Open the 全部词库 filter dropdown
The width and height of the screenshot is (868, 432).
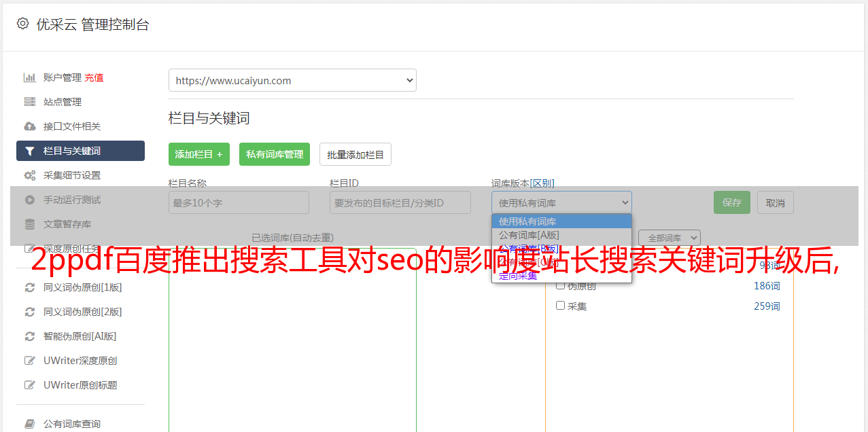click(670, 238)
